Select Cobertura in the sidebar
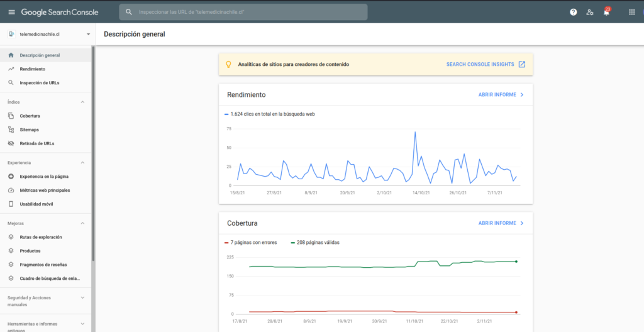The height and width of the screenshot is (332, 644). pos(45,116)
